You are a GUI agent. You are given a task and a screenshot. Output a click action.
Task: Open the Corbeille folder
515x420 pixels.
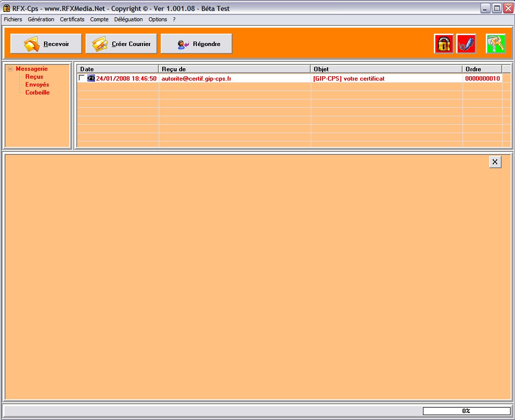pos(37,93)
